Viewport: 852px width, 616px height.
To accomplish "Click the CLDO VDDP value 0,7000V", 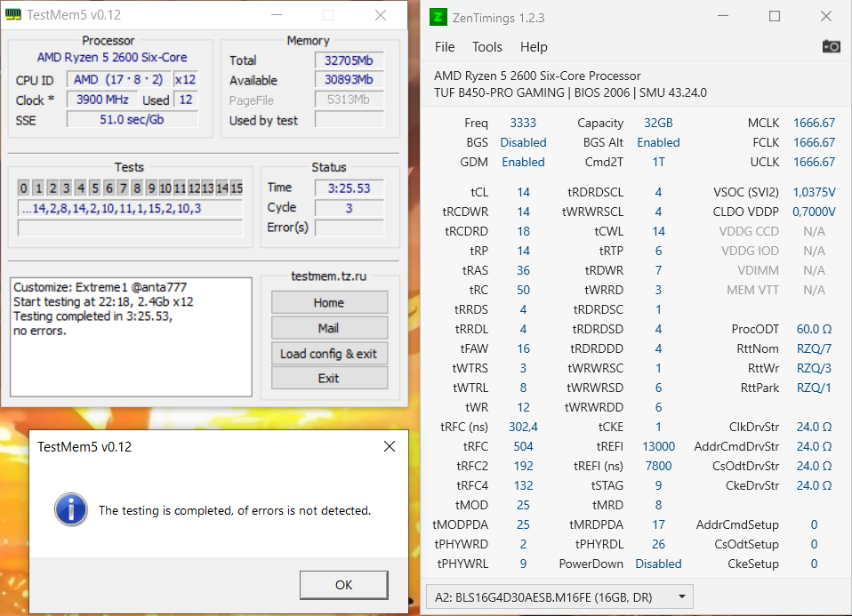I will click(814, 212).
